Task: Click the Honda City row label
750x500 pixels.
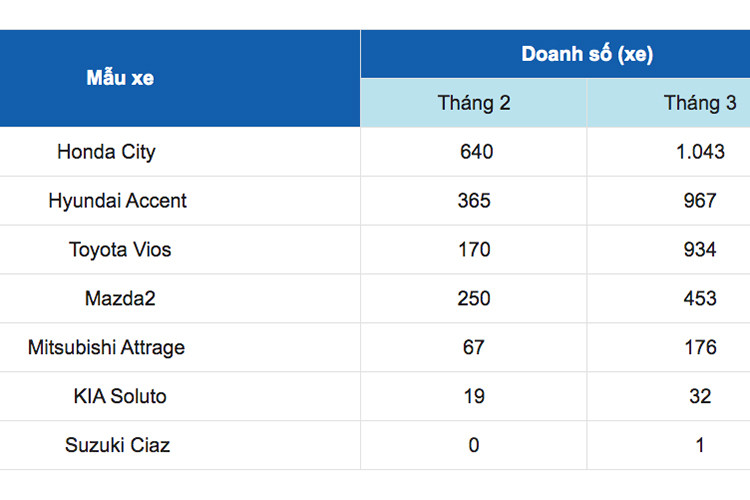Action: tap(106, 153)
